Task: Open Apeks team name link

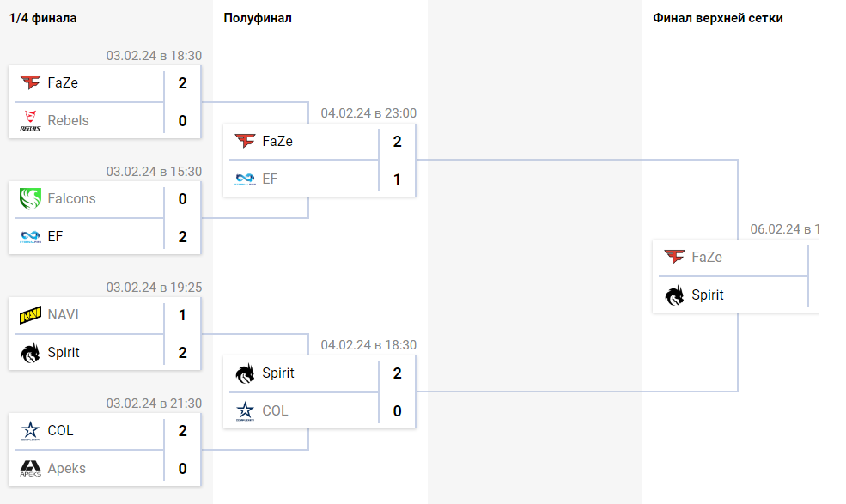Action: click(66, 469)
